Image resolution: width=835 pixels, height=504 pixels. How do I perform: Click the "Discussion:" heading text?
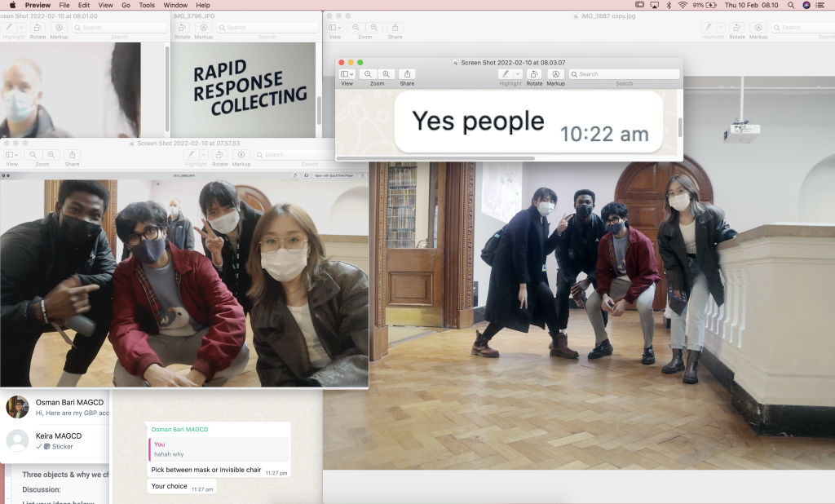tap(42, 489)
